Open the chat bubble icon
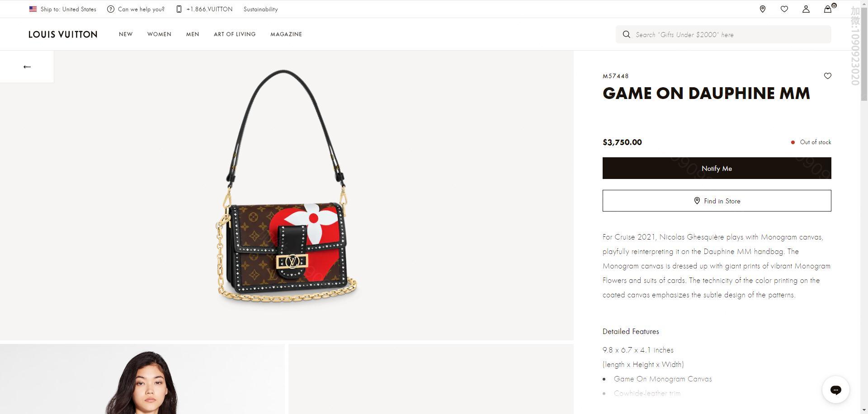The width and height of the screenshot is (868, 414). point(836,390)
